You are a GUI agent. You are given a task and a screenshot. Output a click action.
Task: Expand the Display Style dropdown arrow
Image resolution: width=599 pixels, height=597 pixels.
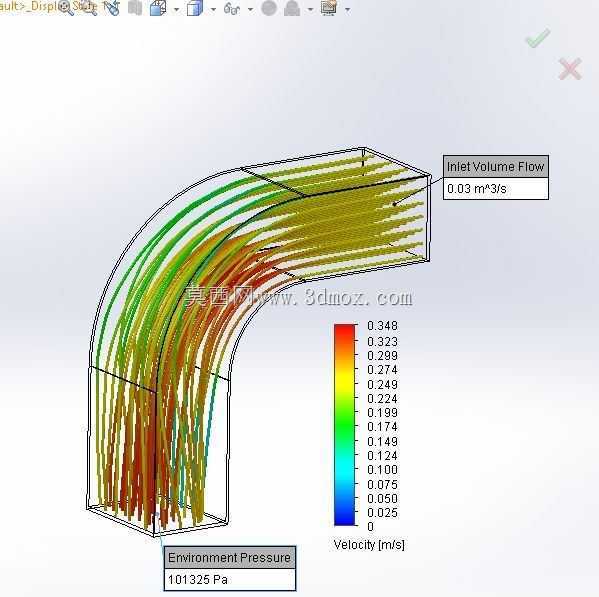pos(213,10)
